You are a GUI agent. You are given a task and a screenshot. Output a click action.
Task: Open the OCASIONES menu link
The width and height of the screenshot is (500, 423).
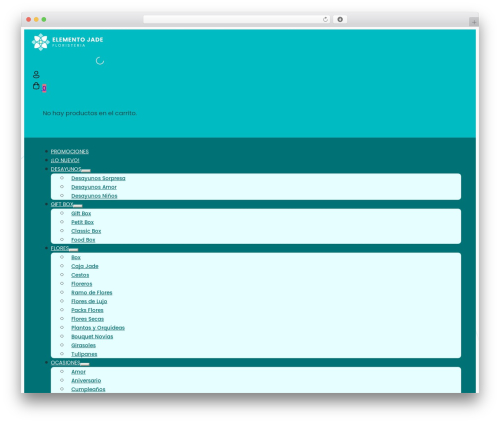65,363
